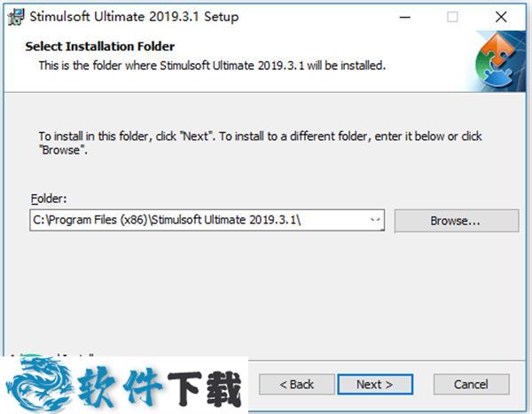
Task: Click the 'To install in this folder' instructions
Action: point(260,143)
